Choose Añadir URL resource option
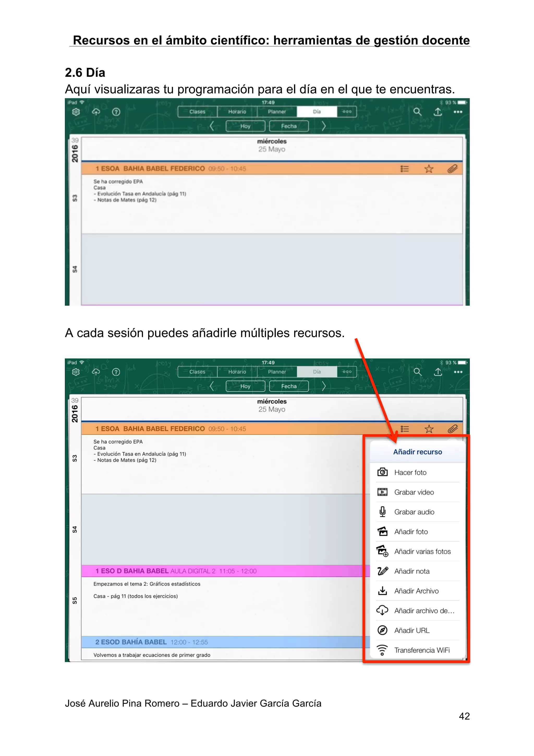Image resolution: width=534 pixels, height=756 pixels. 418,631
